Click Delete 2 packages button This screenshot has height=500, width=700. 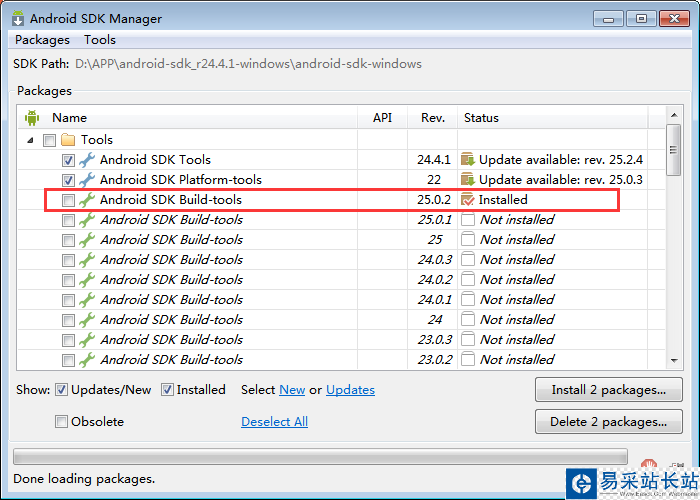[x=609, y=421]
